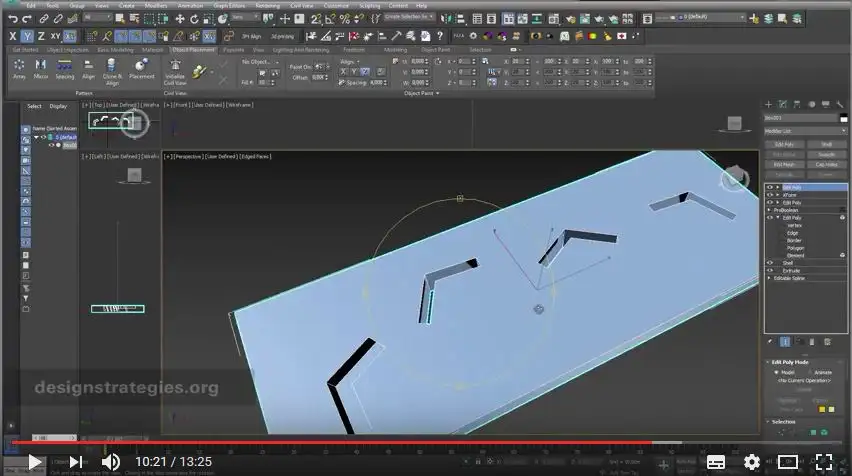Open help question mark icon

[440, 36]
